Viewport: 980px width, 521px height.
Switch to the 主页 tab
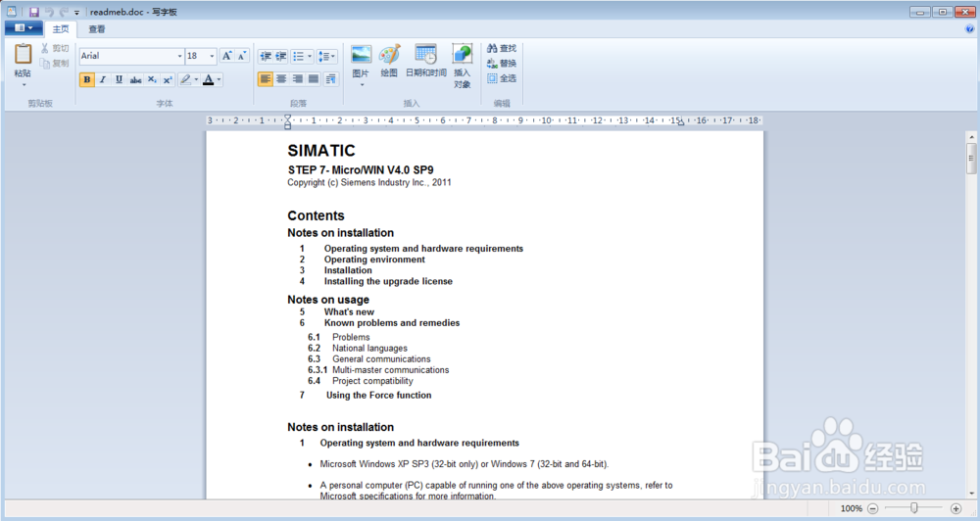61,28
